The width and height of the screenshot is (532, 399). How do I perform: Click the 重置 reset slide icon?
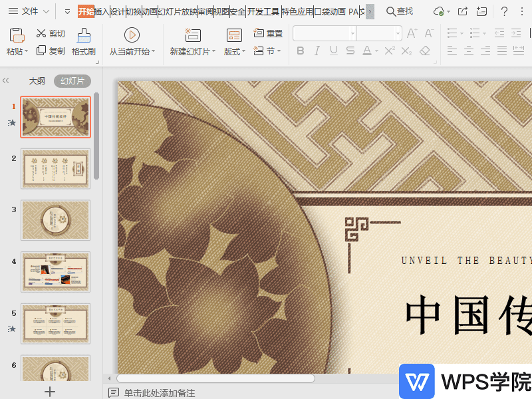click(x=270, y=33)
